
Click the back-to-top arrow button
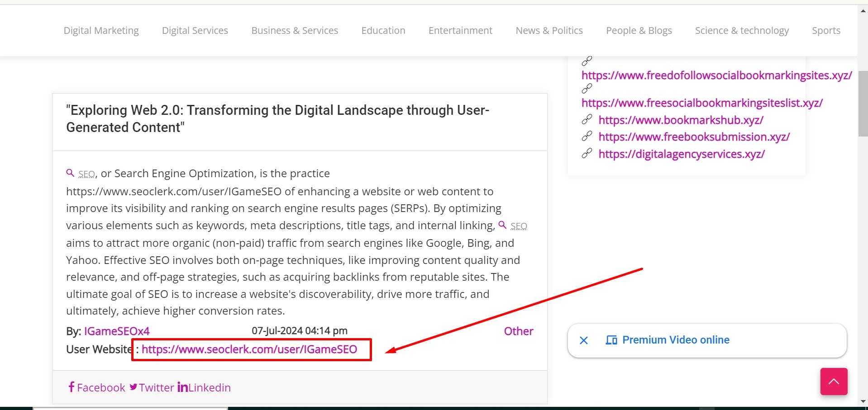tap(834, 382)
